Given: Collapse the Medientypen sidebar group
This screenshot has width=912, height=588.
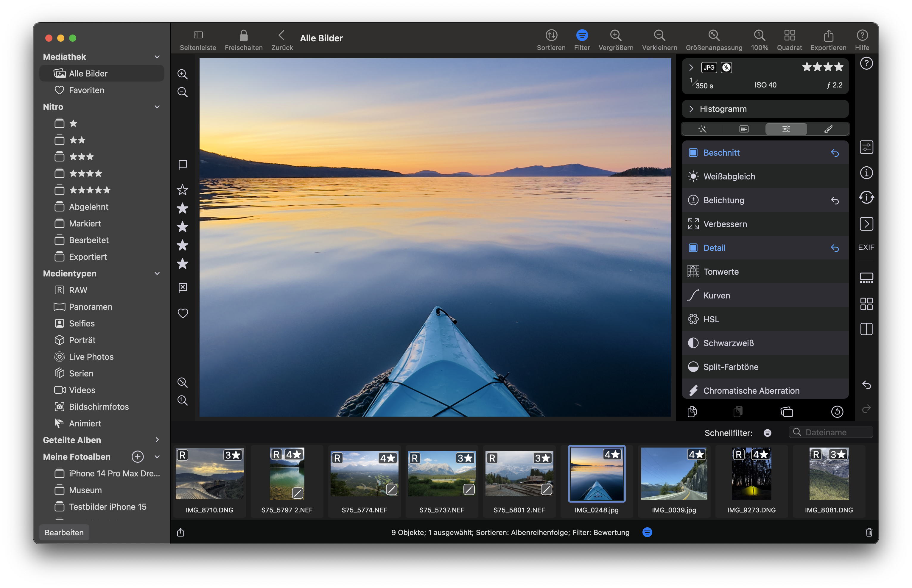Looking at the screenshot, I should (x=157, y=273).
